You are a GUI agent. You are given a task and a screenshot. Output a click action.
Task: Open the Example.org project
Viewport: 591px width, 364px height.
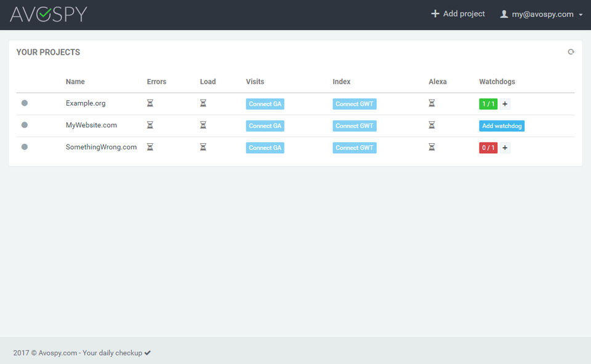86,103
